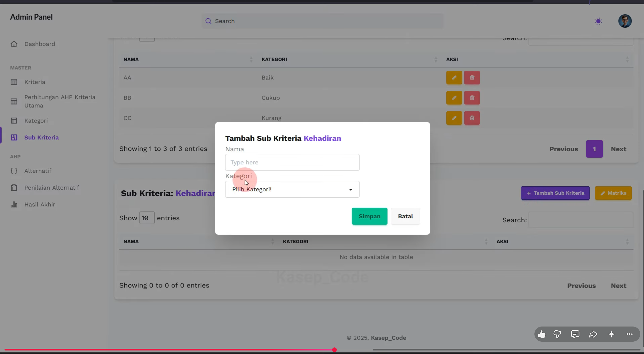The width and height of the screenshot is (644, 354).
Task: Sort the upper table by KATEGORI column
Action: [350, 60]
